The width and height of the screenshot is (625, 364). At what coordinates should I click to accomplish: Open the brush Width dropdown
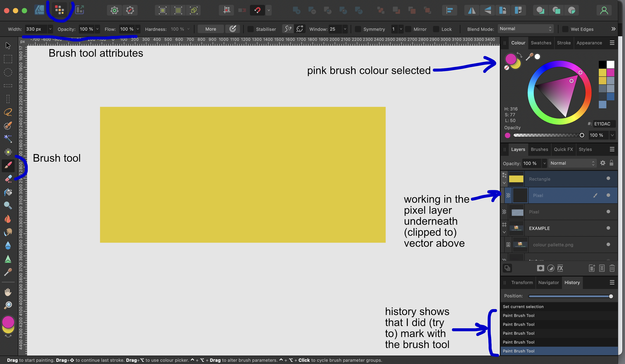point(50,29)
